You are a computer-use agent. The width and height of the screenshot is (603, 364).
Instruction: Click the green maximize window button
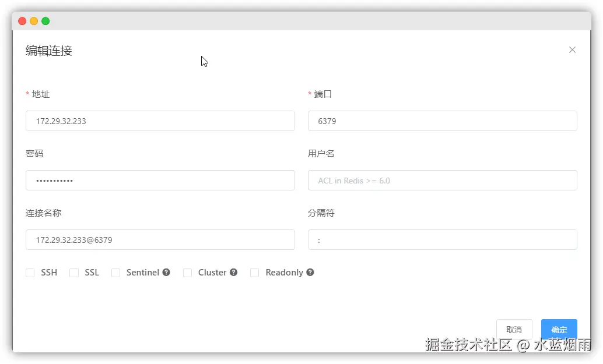coord(45,21)
